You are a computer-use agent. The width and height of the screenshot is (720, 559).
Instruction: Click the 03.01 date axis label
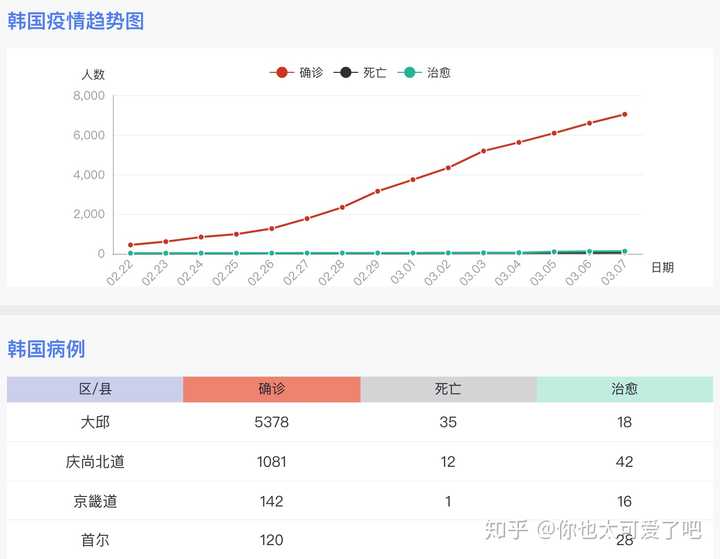pyautogui.click(x=402, y=272)
